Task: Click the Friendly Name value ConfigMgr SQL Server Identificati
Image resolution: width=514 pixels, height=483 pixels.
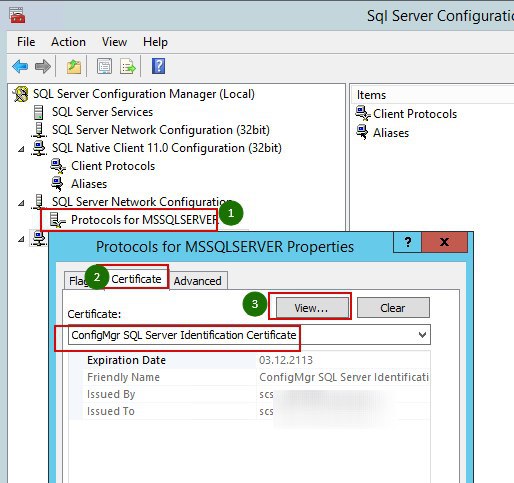Action: pos(344,377)
